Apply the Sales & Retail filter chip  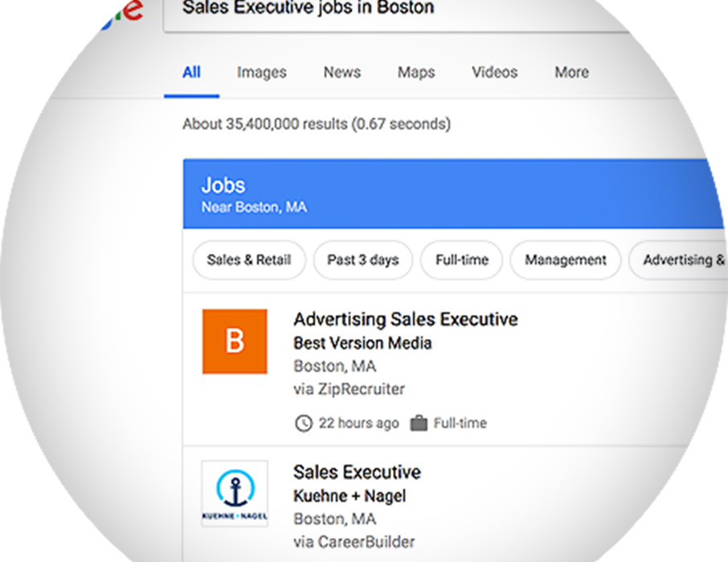(249, 260)
